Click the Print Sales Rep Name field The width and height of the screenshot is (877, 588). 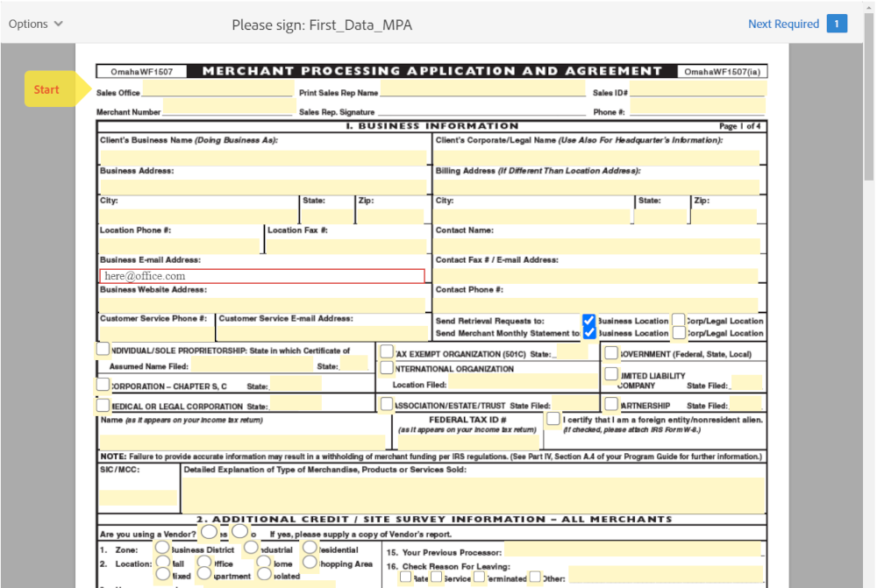point(482,89)
